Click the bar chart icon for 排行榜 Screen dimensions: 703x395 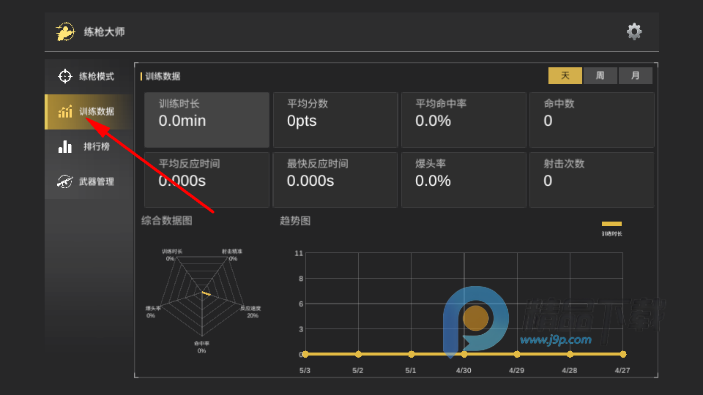(x=65, y=147)
